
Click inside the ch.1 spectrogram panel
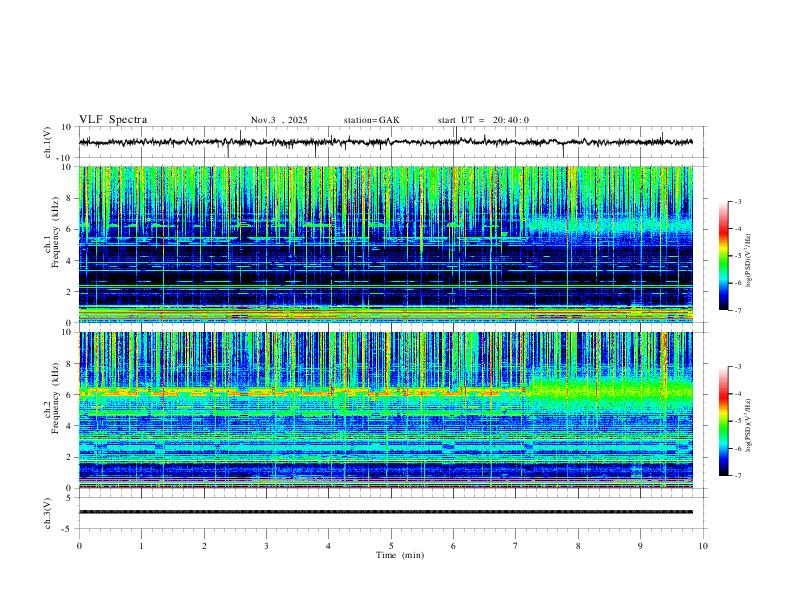pyautogui.click(x=386, y=244)
